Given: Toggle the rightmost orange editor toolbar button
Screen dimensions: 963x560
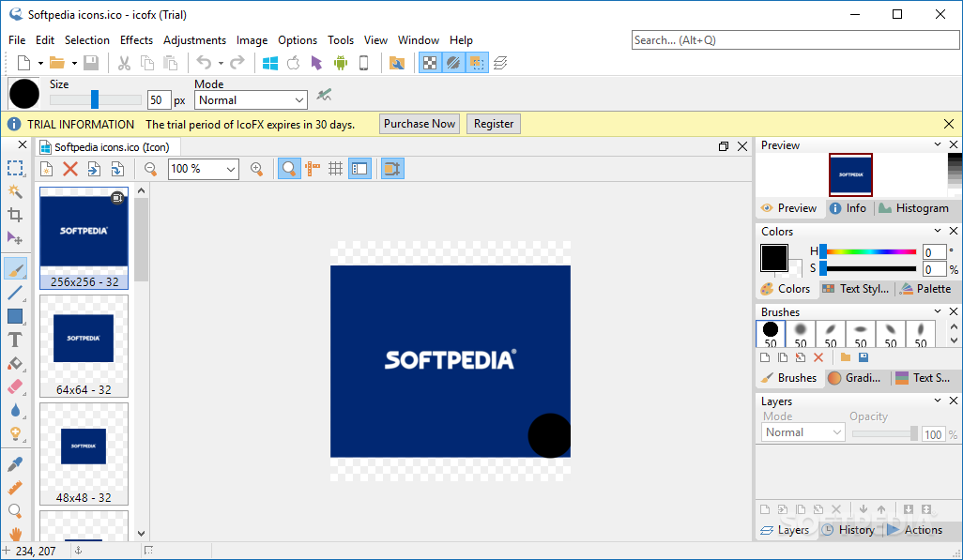Looking at the screenshot, I should [391, 169].
